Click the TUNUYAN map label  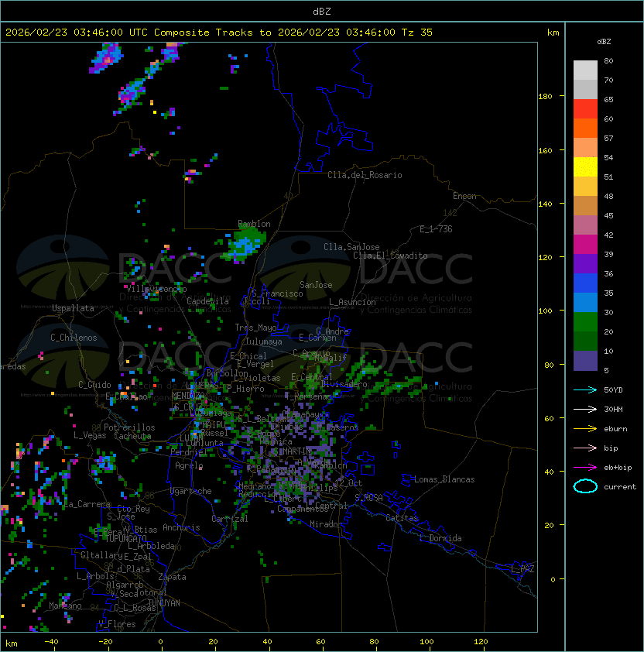164,603
